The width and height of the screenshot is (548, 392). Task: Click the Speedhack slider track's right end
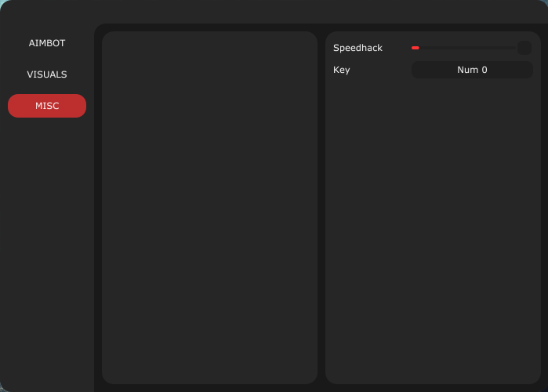tap(513, 48)
